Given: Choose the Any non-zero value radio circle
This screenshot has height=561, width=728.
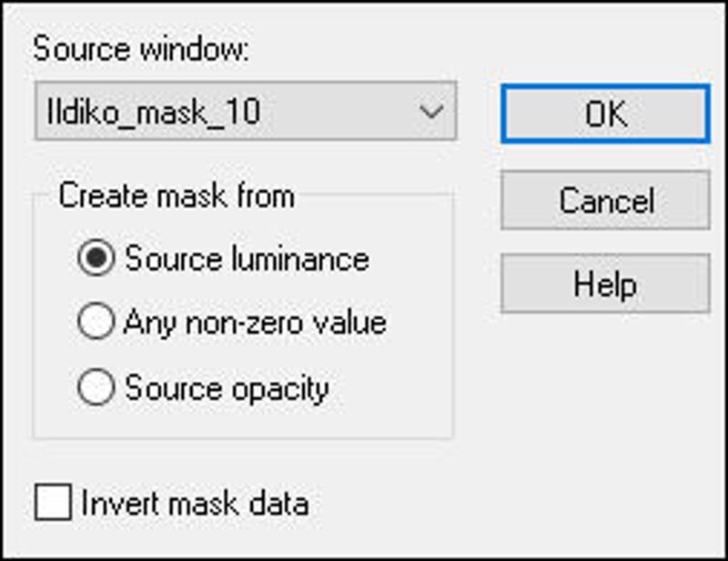Looking at the screenshot, I should click(x=97, y=323).
